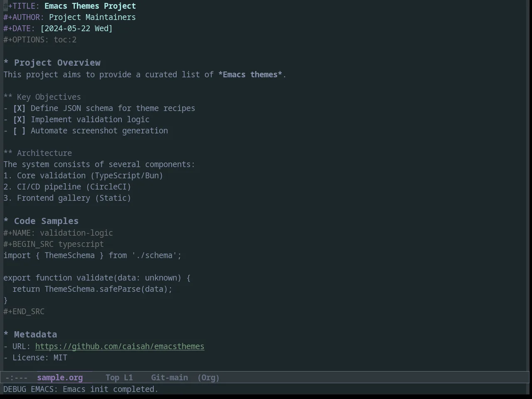This screenshot has width=532, height=399.
Task: Open the github.com/caisah/emacsthemes link
Action: [x=120, y=347]
